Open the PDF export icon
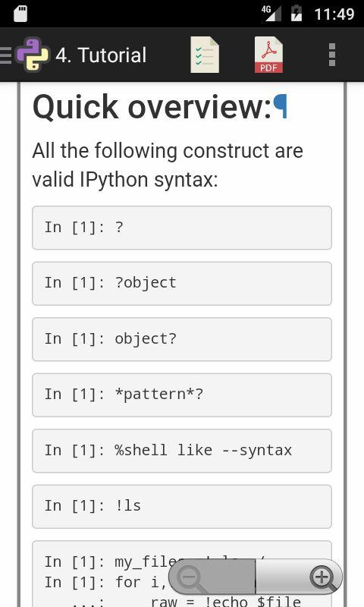364x607 pixels. click(268, 55)
